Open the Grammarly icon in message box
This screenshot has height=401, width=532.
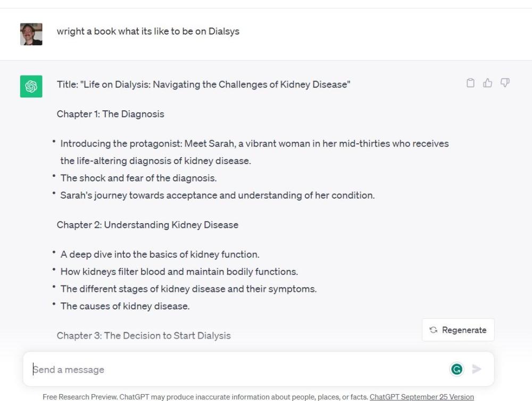pyautogui.click(x=456, y=369)
